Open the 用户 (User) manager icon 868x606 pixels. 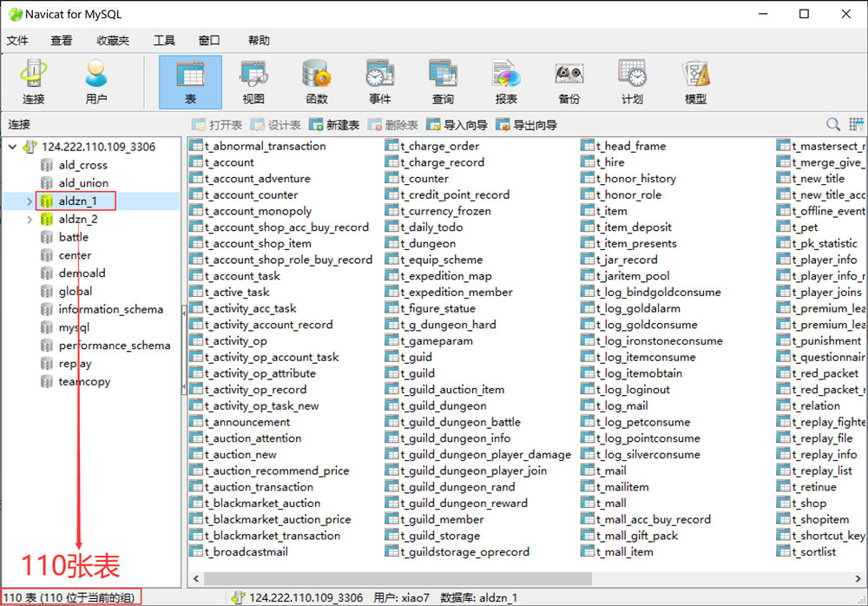96,82
